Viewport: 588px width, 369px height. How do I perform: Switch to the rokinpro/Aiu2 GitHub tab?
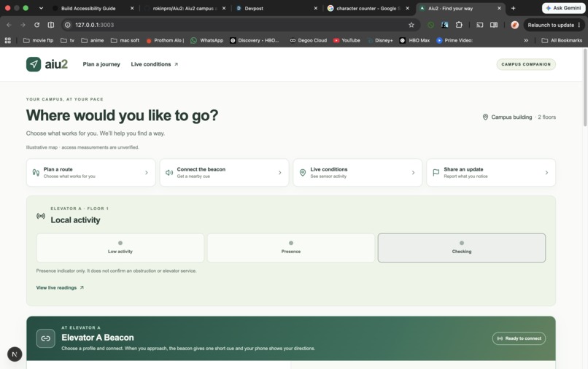(184, 8)
